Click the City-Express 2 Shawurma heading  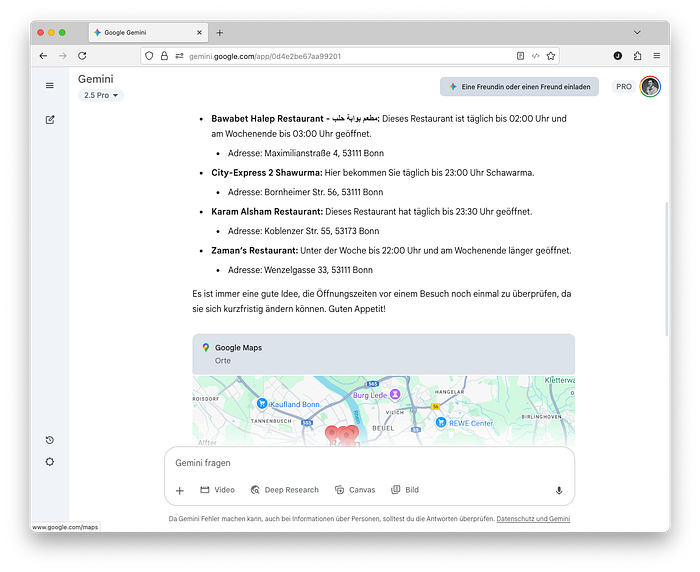point(267,173)
